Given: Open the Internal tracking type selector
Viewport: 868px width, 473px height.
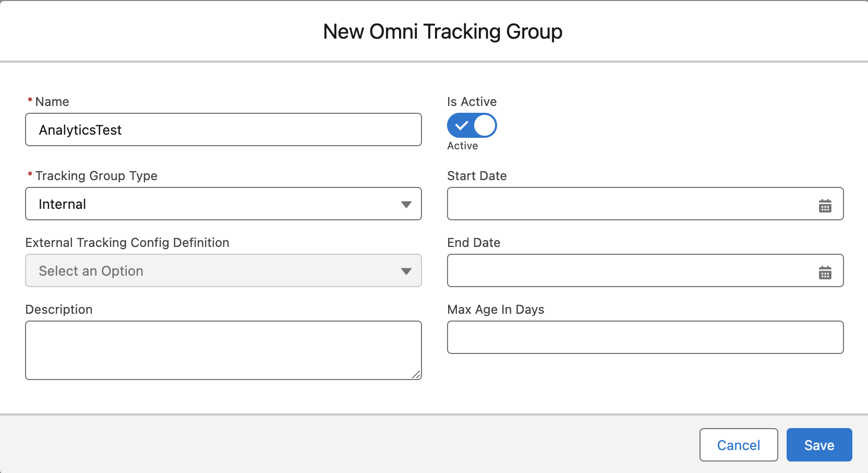Looking at the screenshot, I should point(223,204).
